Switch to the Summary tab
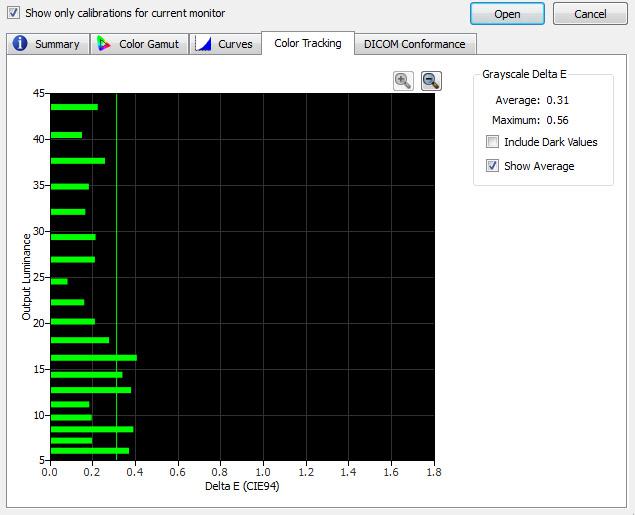This screenshot has width=635, height=515. 48,44
